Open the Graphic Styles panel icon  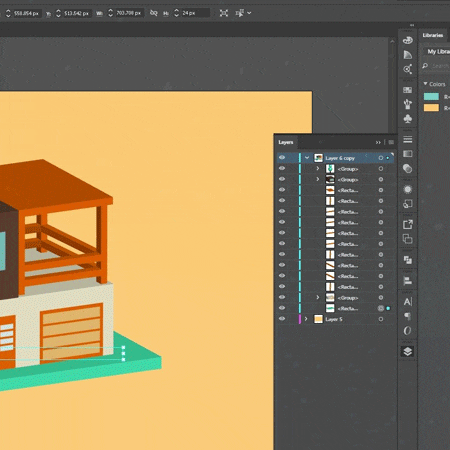407,204
